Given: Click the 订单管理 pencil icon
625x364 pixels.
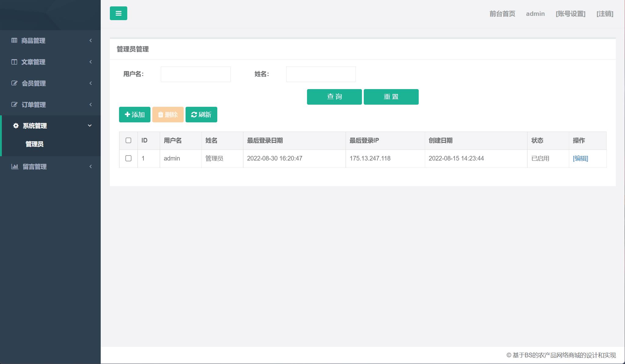Looking at the screenshot, I should tap(14, 105).
